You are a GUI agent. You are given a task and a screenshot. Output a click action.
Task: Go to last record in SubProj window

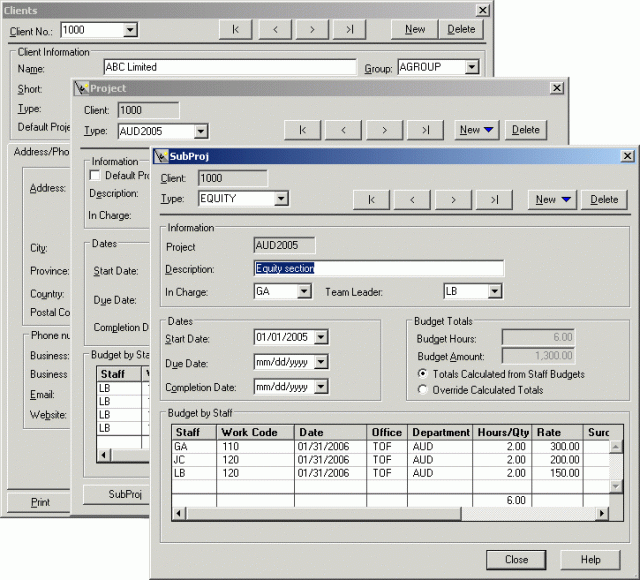[493, 199]
